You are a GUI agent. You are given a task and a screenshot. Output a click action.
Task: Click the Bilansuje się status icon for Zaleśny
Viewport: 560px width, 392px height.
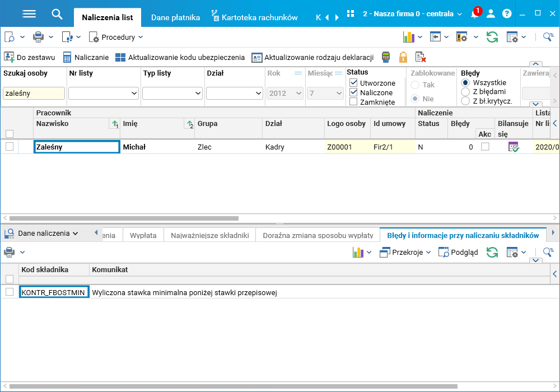(x=514, y=147)
